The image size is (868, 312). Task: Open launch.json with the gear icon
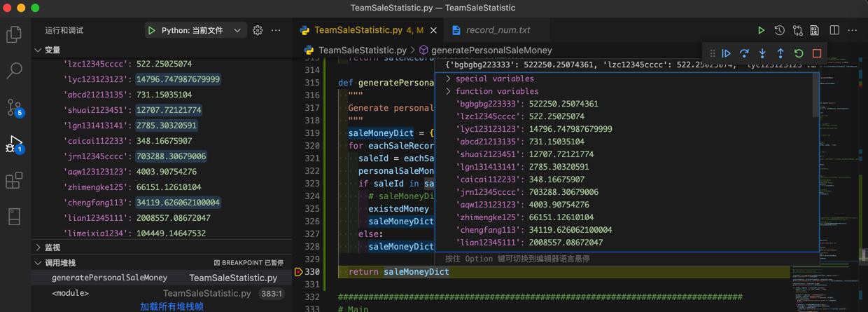tap(258, 30)
